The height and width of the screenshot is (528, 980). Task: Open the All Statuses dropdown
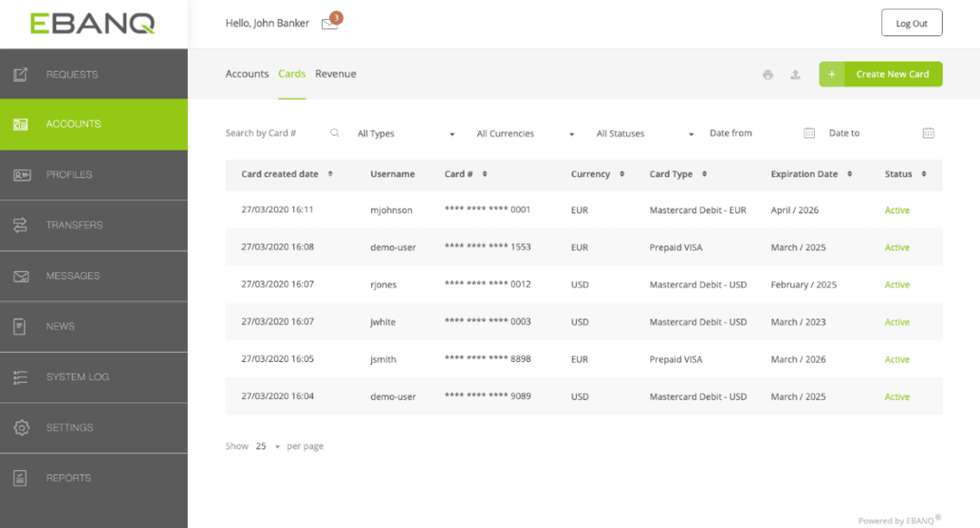(x=643, y=132)
